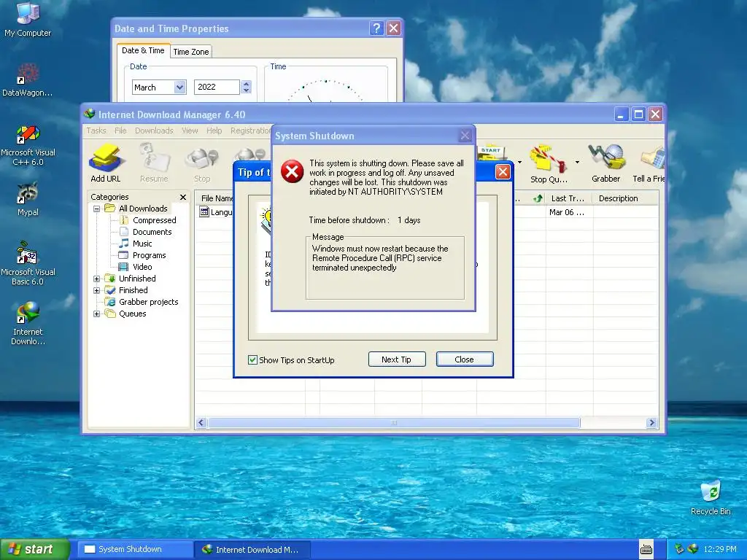
Task: Open the Registration menu in IDM
Action: click(251, 131)
